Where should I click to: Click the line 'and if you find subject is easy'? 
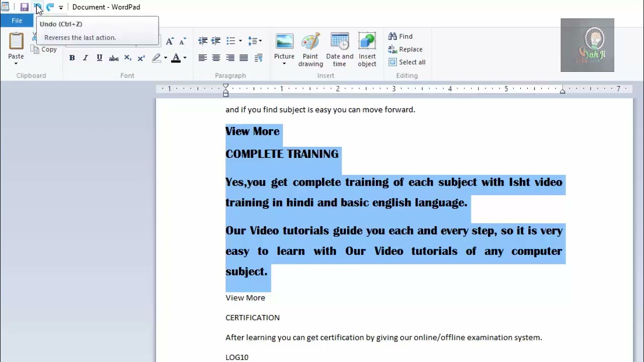click(x=320, y=110)
